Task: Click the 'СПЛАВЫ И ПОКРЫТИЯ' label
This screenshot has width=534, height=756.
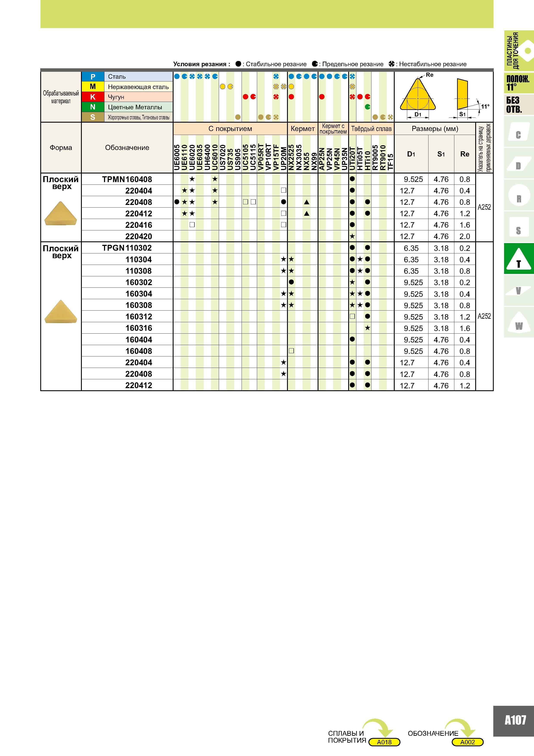Action: 347,737
